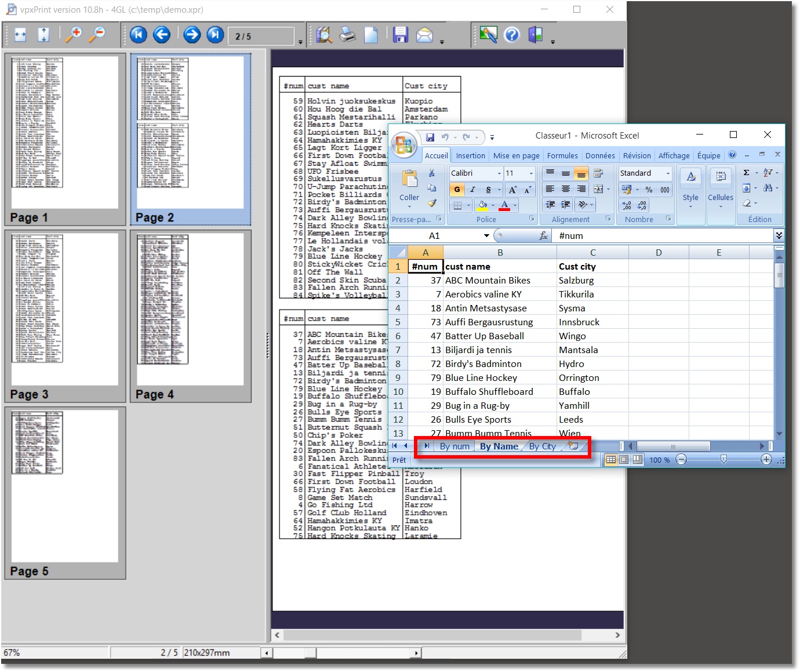Click Excel zoom out minus button
Screen dimensions: 800x672
pos(682,459)
